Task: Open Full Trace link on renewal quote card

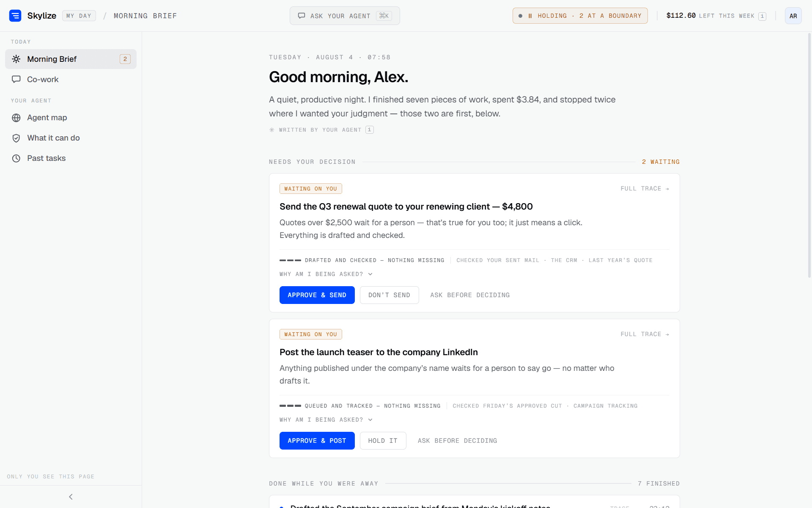Action: click(645, 189)
